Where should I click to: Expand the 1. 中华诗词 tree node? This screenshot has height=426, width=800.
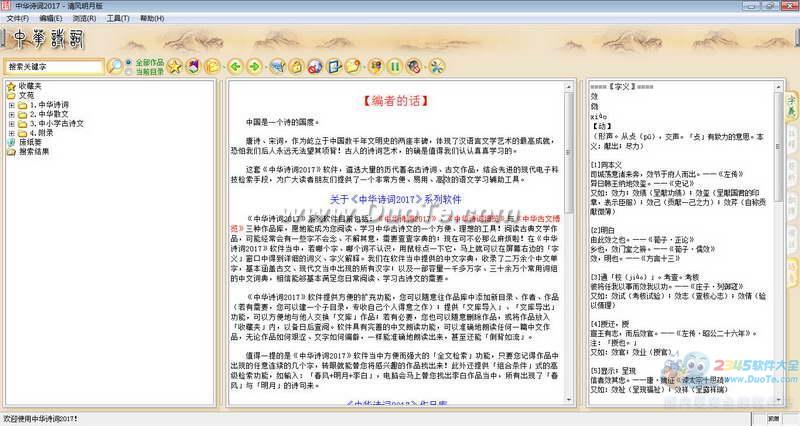pyautogui.click(x=12, y=105)
